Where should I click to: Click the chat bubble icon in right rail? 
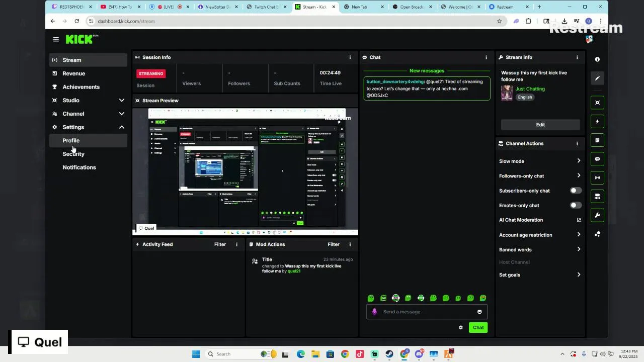597,159
